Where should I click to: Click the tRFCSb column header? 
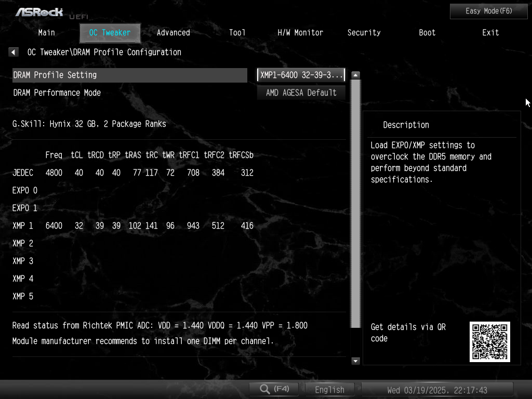[x=241, y=155]
